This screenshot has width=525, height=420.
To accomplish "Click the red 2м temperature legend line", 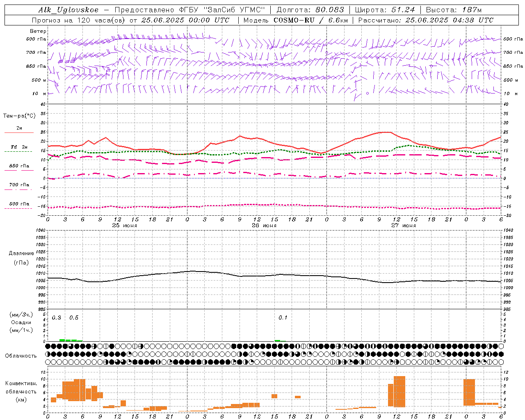I will tap(19, 132).
